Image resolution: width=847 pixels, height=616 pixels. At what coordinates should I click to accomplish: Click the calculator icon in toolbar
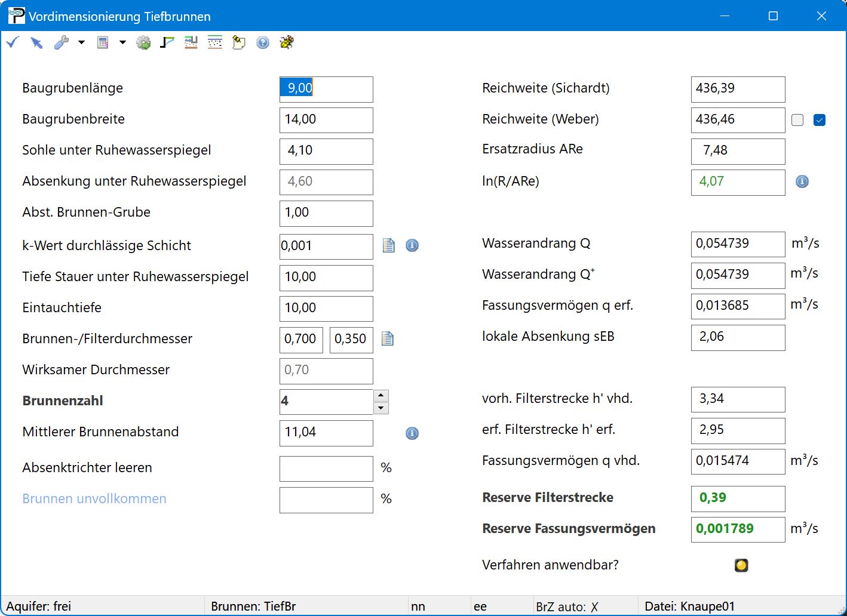pyautogui.click(x=103, y=42)
